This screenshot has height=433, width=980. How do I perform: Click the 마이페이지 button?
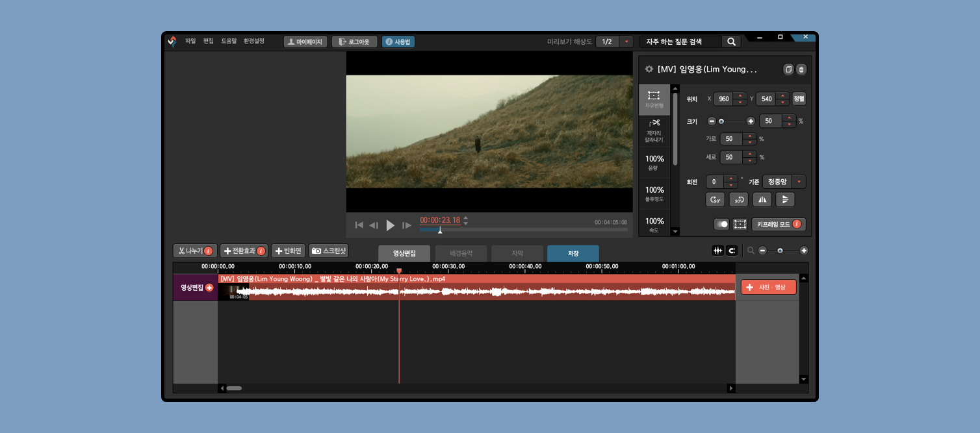point(305,42)
